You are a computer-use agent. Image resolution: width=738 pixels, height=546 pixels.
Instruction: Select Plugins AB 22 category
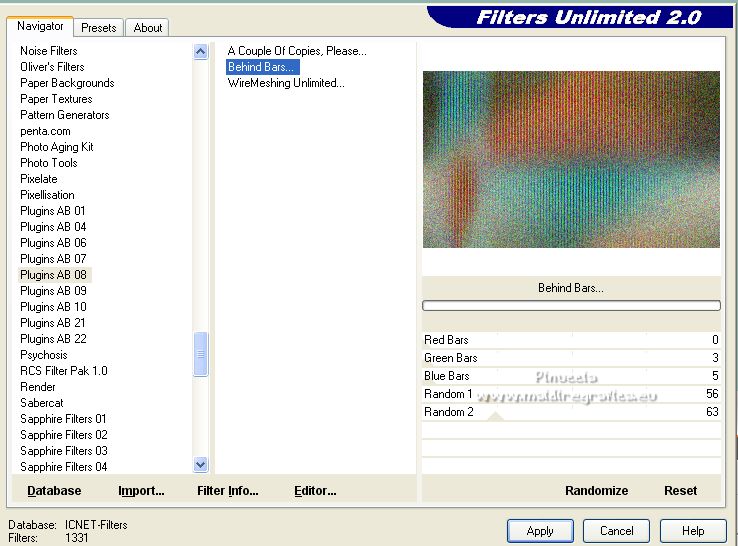53,339
